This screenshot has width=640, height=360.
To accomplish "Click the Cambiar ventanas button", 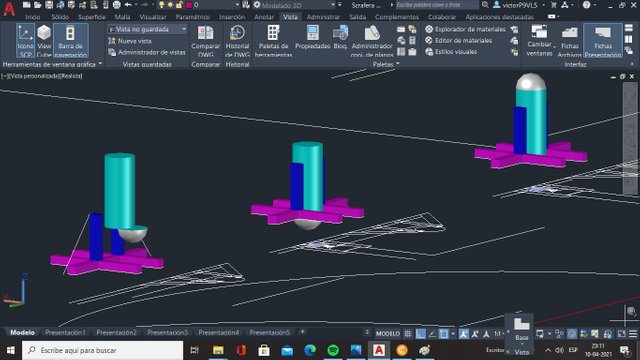I will (539, 40).
